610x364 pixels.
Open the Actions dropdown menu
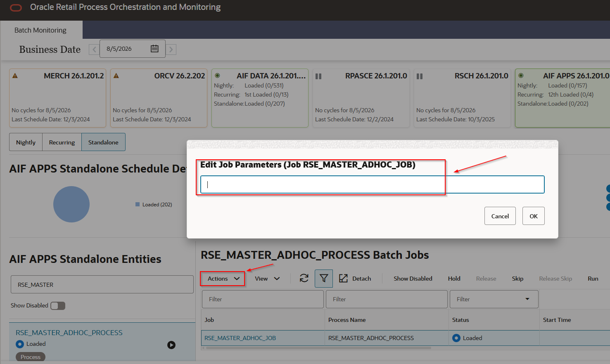click(x=223, y=279)
